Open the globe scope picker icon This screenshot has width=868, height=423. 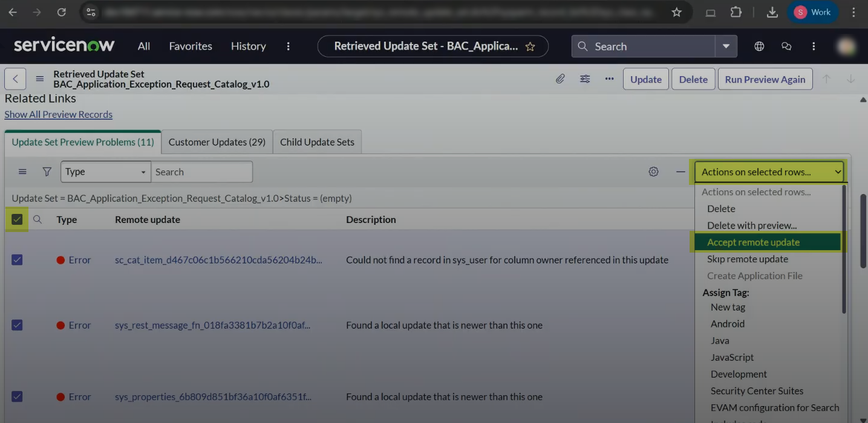click(x=759, y=47)
